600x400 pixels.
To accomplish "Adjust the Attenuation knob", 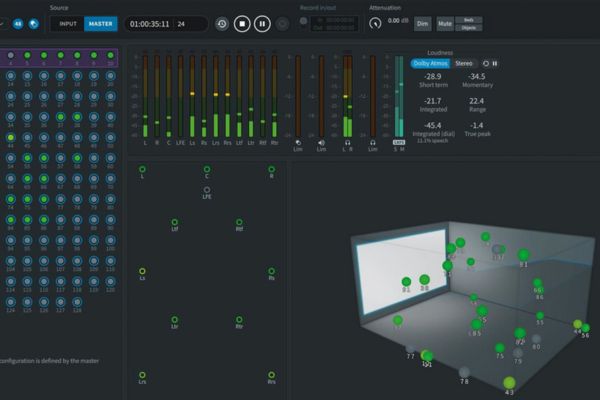I will point(375,23).
